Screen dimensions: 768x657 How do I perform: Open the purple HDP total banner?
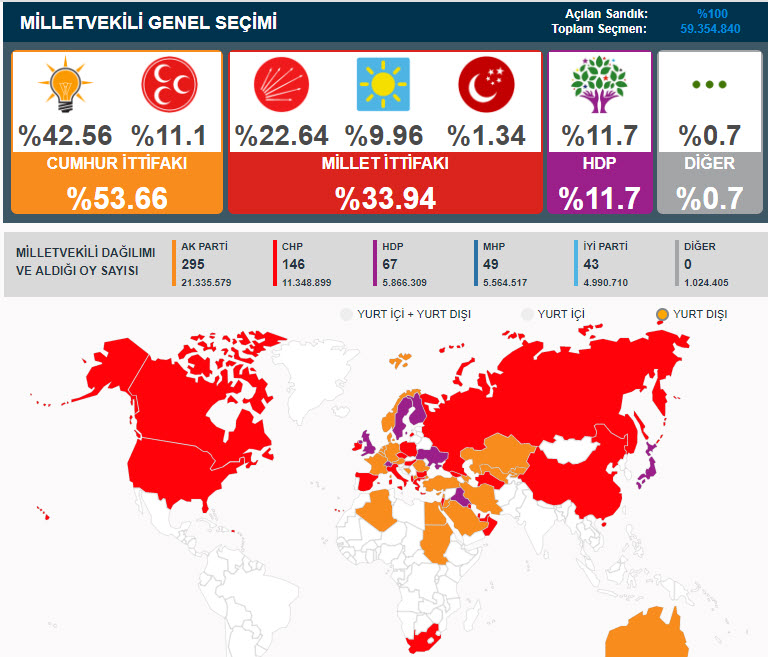600,183
